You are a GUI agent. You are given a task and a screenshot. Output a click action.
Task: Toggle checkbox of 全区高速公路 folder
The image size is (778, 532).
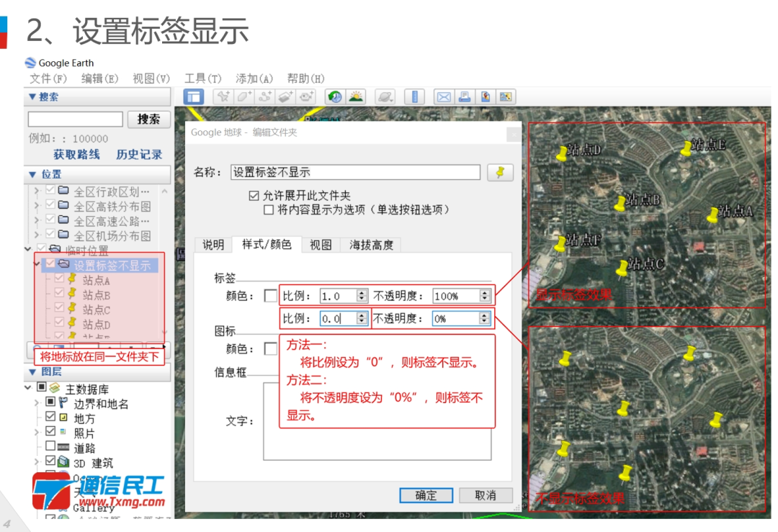click(x=50, y=219)
